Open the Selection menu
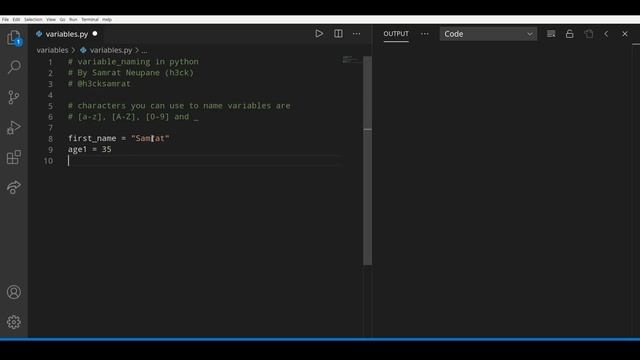Screen dimensions: 640x360 (x=33, y=20)
